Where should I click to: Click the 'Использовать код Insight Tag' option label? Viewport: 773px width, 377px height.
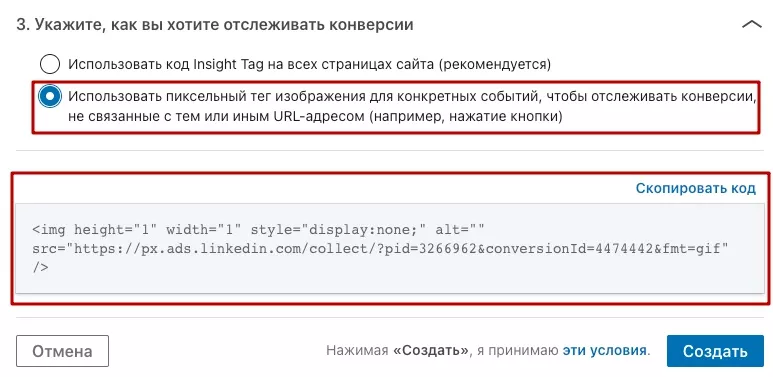click(x=310, y=64)
